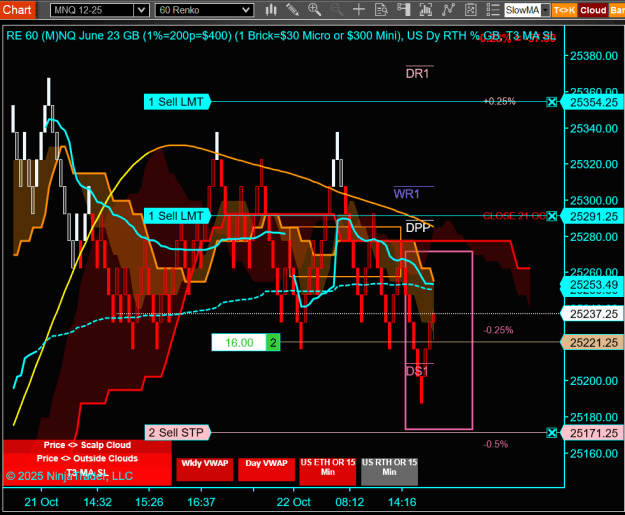This screenshot has height=515, width=625.
Task: Click the DS1 support level label
Action: click(x=417, y=372)
